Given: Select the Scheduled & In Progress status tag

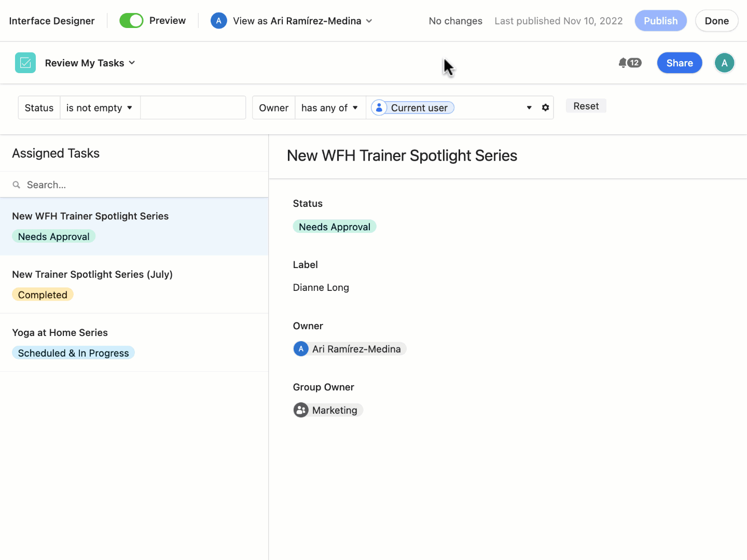Looking at the screenshot, I should click(73, 353).
